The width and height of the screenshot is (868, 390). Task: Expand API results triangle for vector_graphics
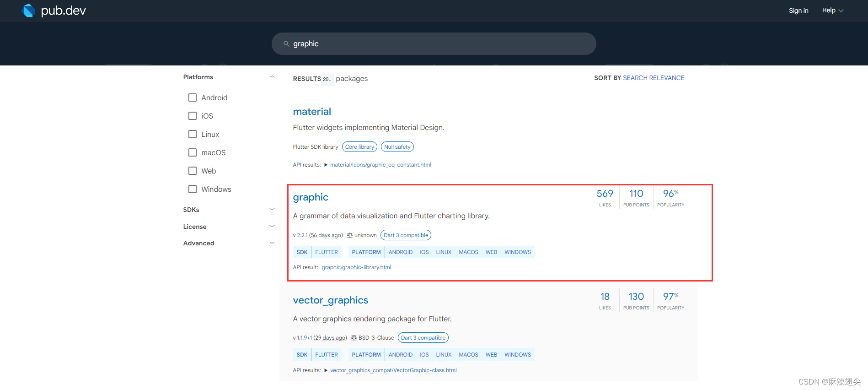tap(326, 370)
